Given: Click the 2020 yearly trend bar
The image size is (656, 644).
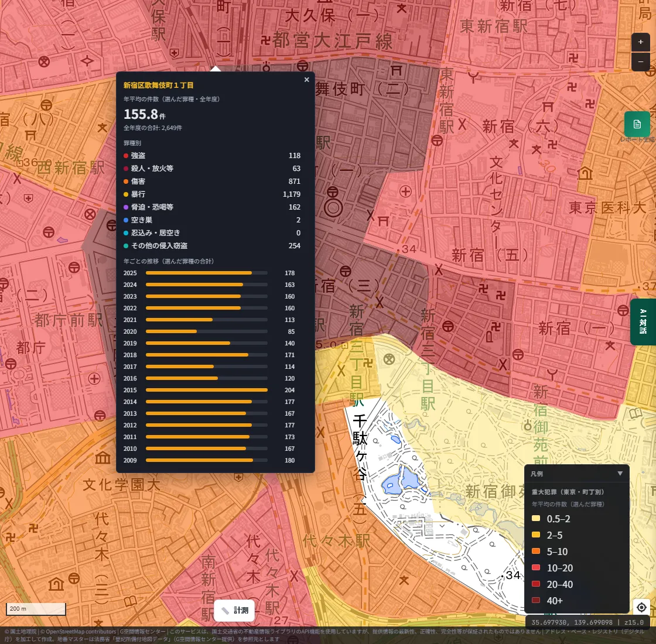Looking at the screenshot, I should (x=207, y=331).
